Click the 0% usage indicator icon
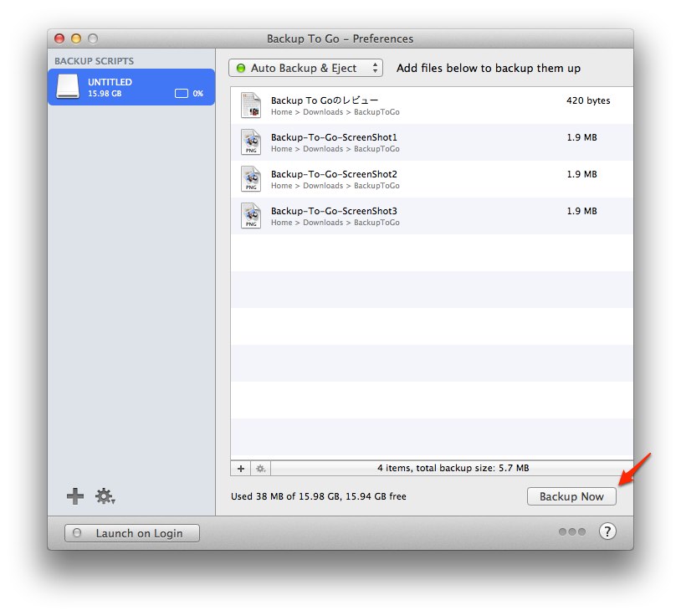This screenshot has width=681, height=616. tap(181, 94)
